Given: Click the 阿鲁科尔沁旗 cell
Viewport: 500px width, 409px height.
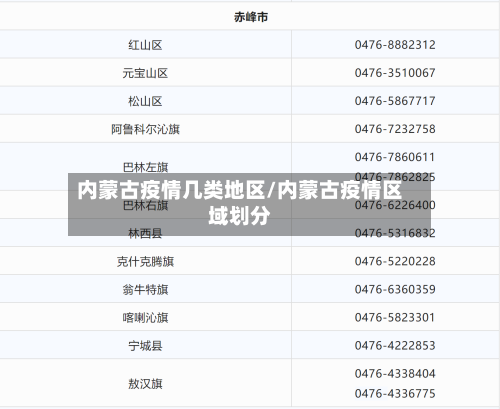Looking at the screenshot, I should point(145,129).
